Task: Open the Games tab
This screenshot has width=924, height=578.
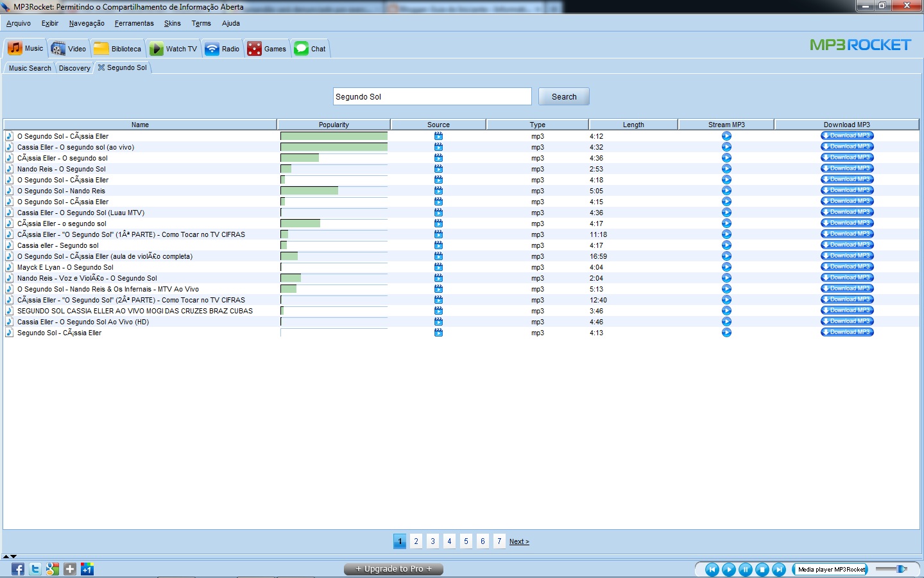Action: coord(267,49)
